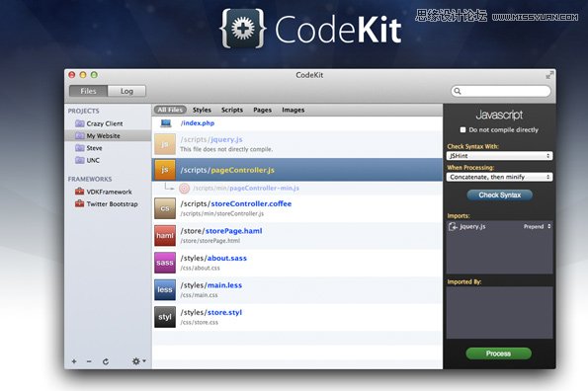
Task: Click the UNC project folder icon
Action: [x=79, y=160]
